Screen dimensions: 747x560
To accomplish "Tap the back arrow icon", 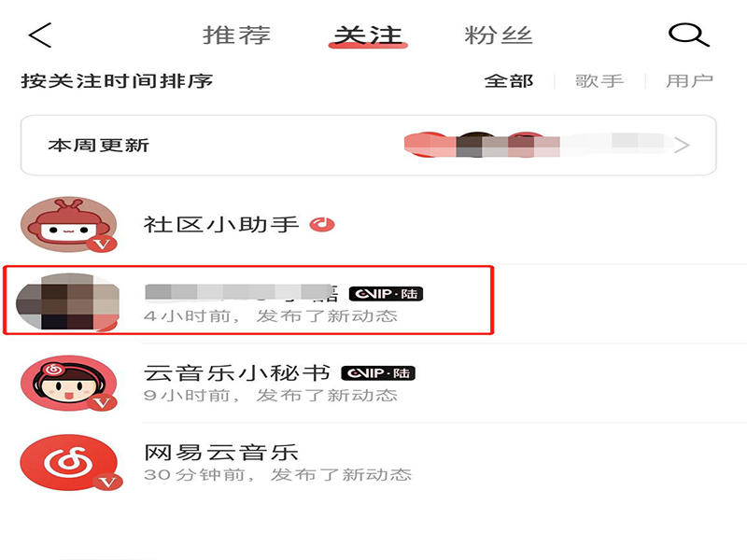I will [x=40, y=35].
